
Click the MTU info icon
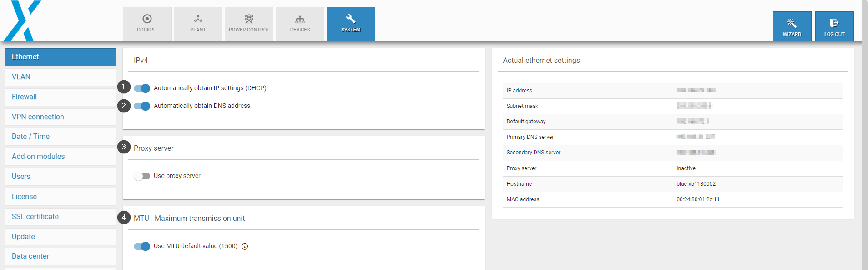[x=245, y=246]
